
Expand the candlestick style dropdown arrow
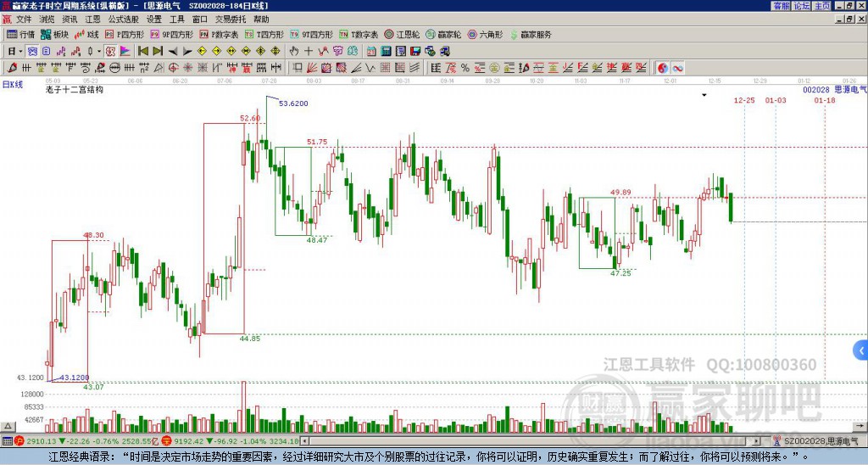99,52
